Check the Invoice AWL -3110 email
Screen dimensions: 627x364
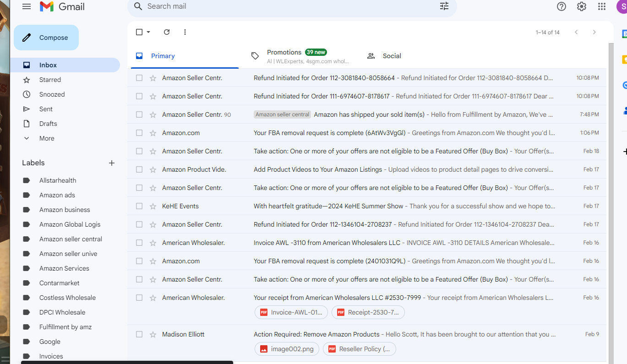tap(139, 243)
